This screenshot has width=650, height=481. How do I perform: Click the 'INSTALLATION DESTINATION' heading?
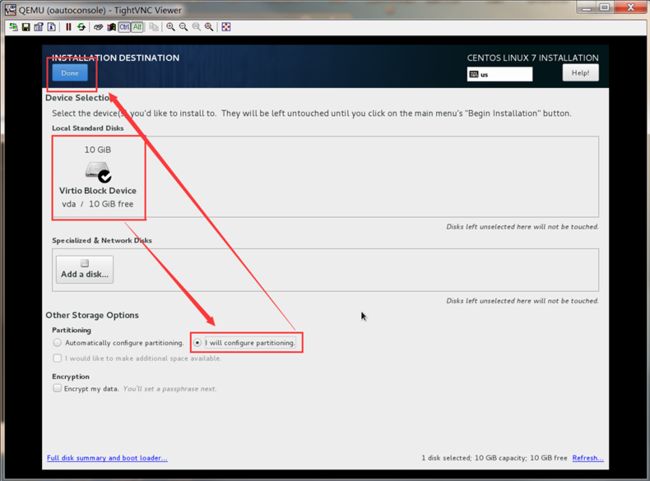[x=116, y=58]
